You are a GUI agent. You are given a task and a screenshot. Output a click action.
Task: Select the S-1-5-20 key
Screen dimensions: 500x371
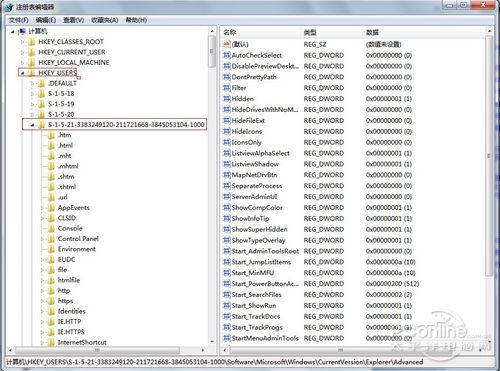pyautogui.click(x=61, y=114)
